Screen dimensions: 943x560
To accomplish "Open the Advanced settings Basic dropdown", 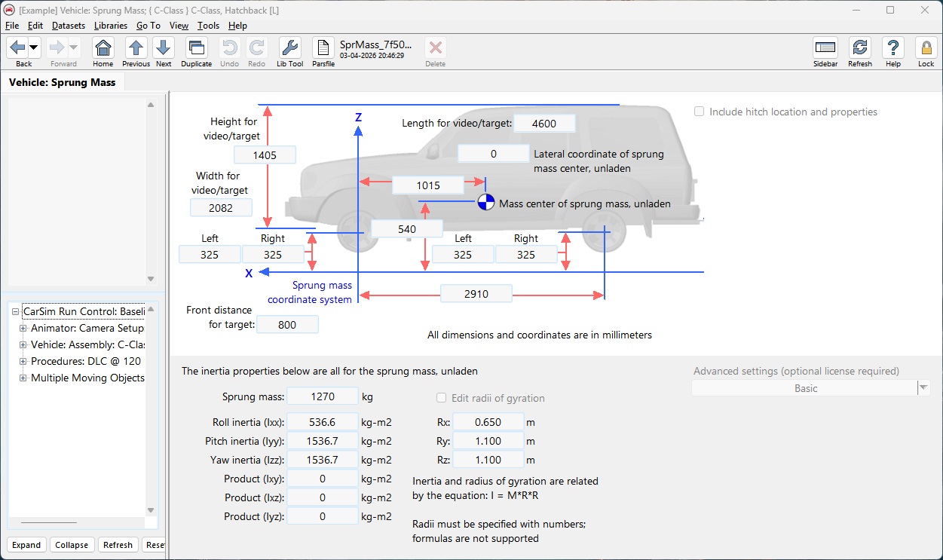I will (923, 388).
